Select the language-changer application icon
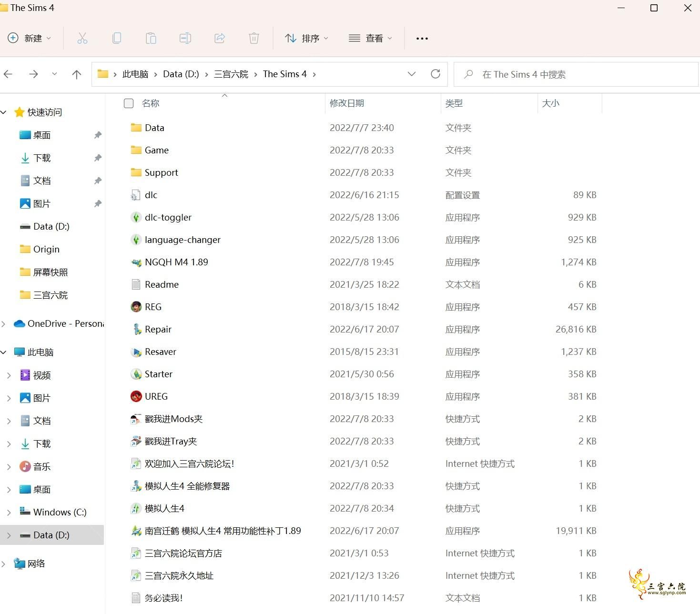This screenshot has height=614, width=700. pos(136,240)
